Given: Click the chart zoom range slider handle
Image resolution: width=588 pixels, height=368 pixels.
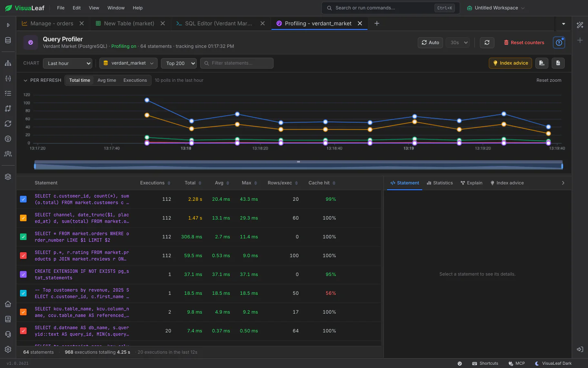Looking at the screenshot, I should tap(298, 162).
